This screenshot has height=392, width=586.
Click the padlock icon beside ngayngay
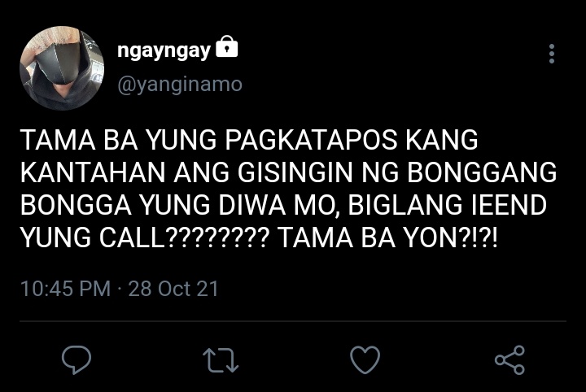coord(227,46)
